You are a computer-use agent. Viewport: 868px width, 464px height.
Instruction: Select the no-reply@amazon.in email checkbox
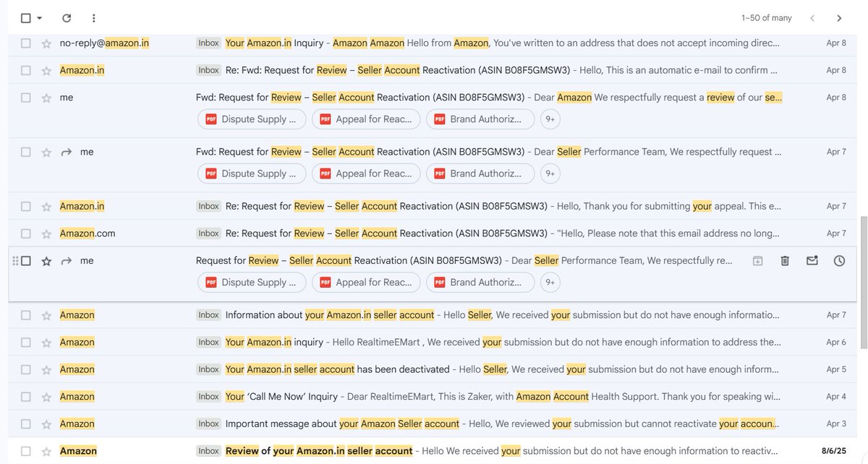[25, 43]
